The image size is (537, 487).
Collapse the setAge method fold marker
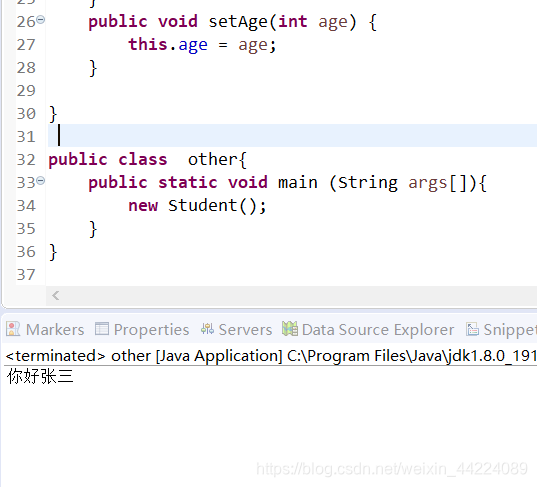click(x=40, y=20)
